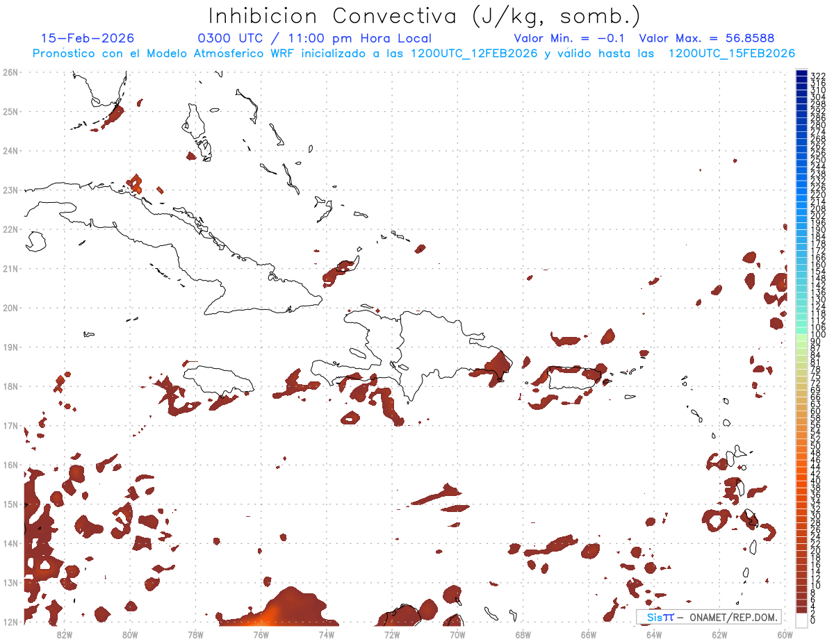
Task: Click the 'Valor Min. = -0.1' text
Action: [570, 38]
